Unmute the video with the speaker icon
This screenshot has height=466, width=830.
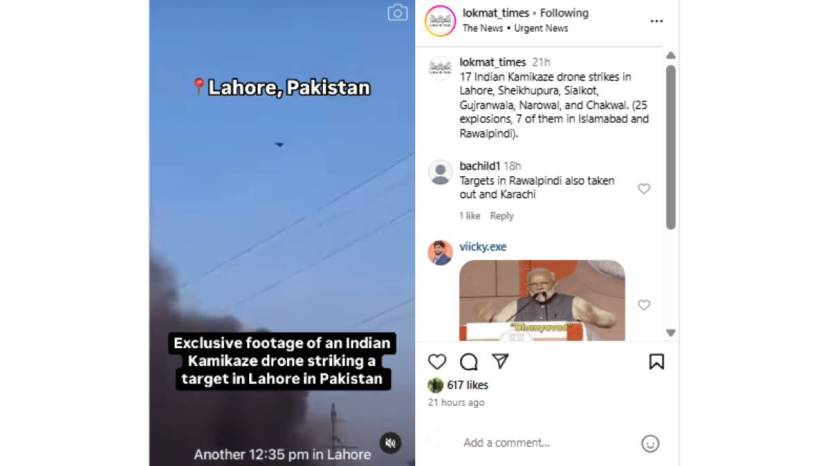pos(391,443)
